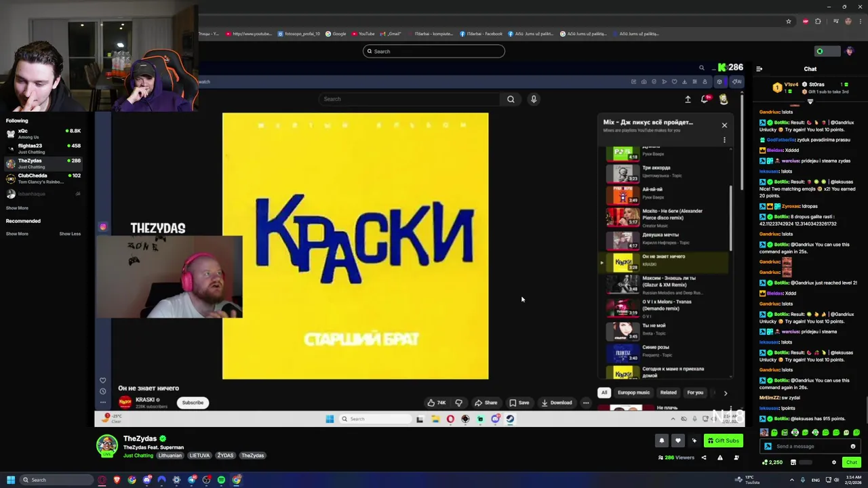The image size is (868, 488).
Task: Click the Gift Subs button
Action: click(x=723, y=441)
